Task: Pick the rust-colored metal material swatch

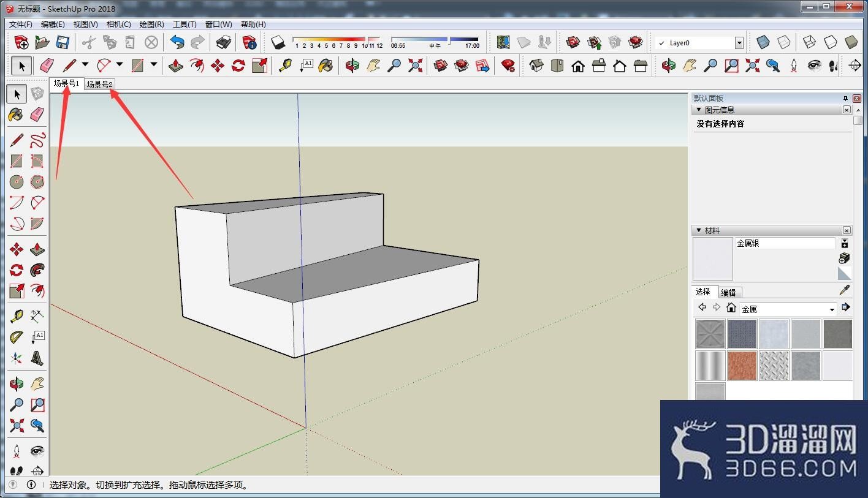Action: [x=742, y=366]
